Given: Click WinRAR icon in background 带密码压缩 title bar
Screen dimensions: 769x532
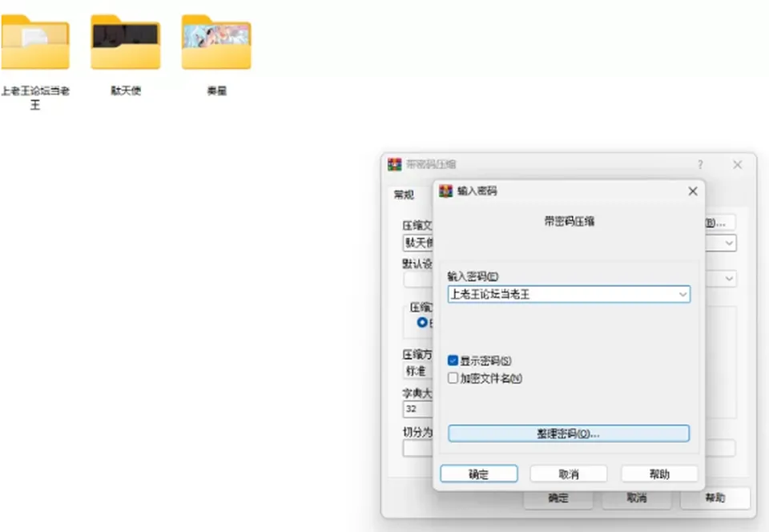Looking at the screenshot, I should tap(395, 164).
